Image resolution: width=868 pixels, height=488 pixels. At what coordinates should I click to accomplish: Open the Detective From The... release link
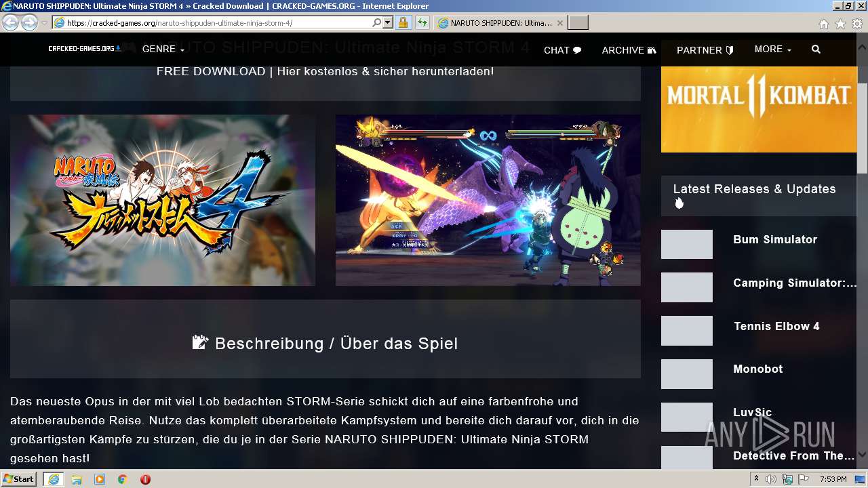tap(794, 455)
